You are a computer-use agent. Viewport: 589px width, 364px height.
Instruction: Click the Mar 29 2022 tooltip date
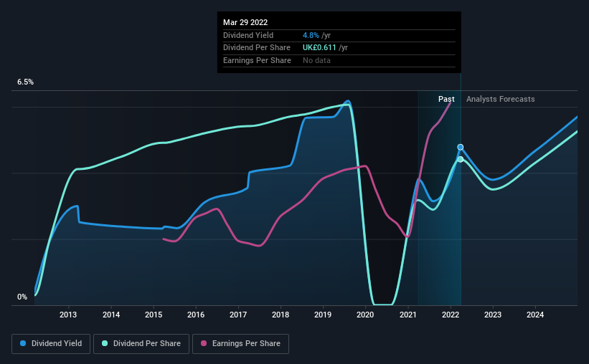click(x=245, y=22)
